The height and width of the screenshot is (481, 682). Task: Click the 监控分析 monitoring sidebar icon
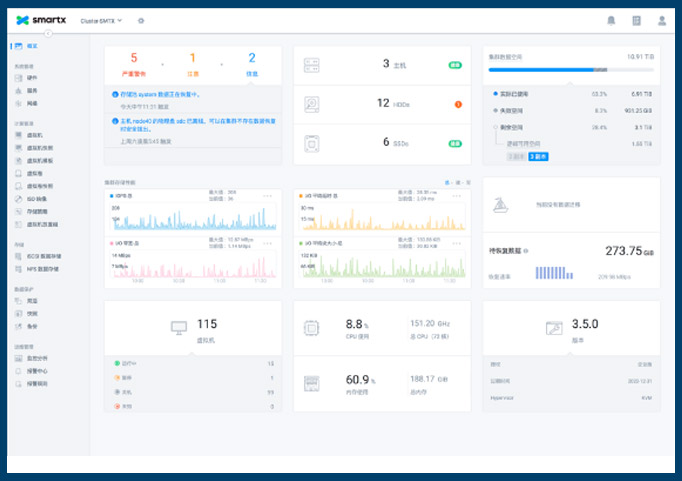click(18, 358)
